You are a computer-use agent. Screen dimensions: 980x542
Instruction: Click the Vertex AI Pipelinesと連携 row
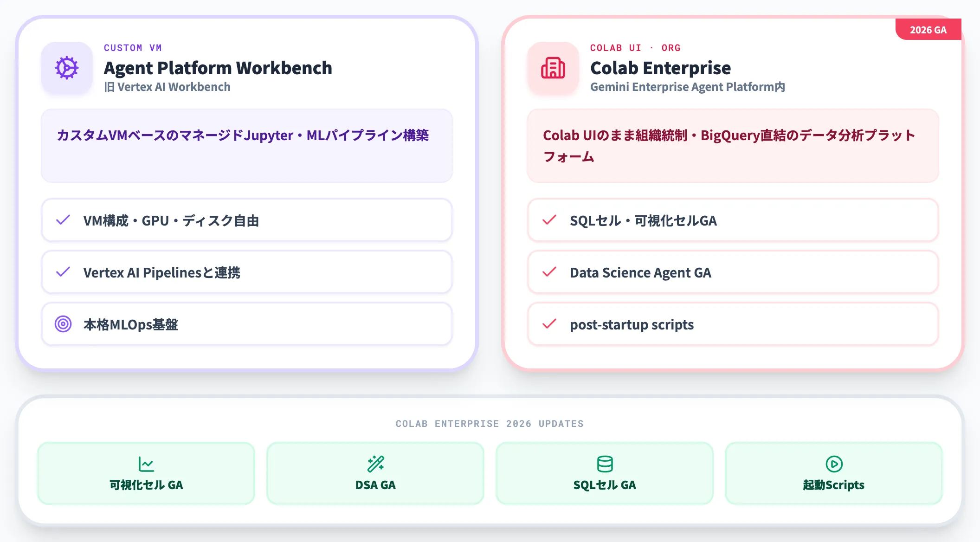pos(247,272)
